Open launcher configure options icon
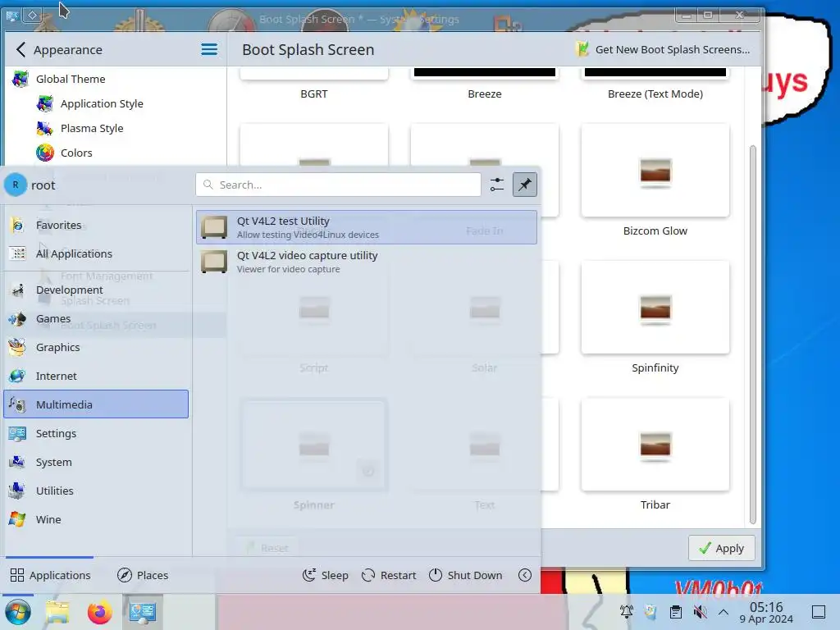 [497, 185]
